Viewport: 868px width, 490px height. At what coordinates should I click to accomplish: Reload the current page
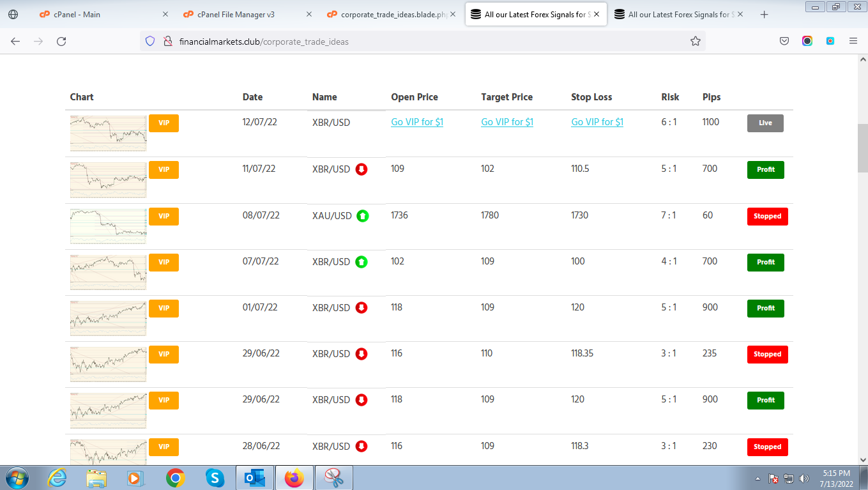click(x=61, y=42)
